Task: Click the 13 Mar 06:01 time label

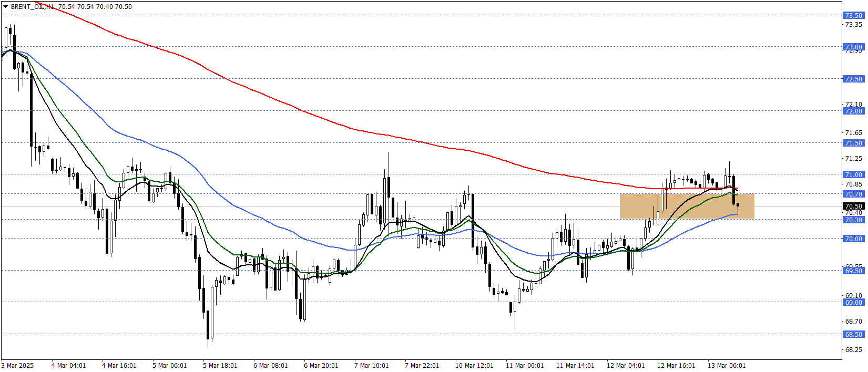Action: (x=727, y=366)
